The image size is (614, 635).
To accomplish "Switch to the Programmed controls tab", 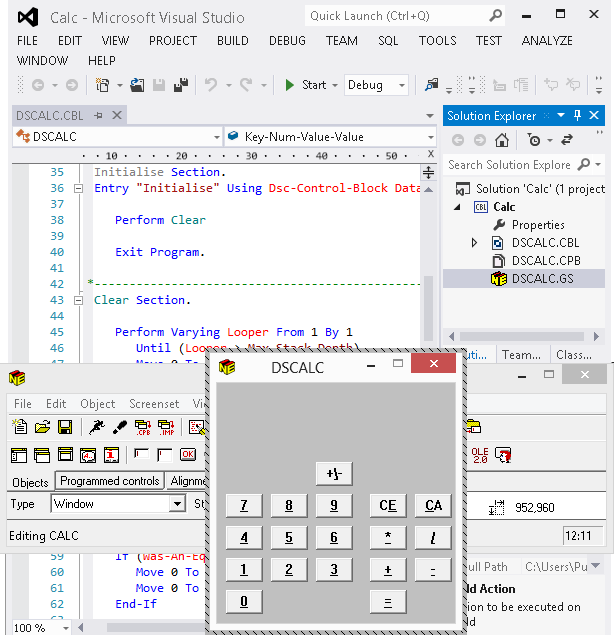I will pyautogui.click(x=110, y=481).
